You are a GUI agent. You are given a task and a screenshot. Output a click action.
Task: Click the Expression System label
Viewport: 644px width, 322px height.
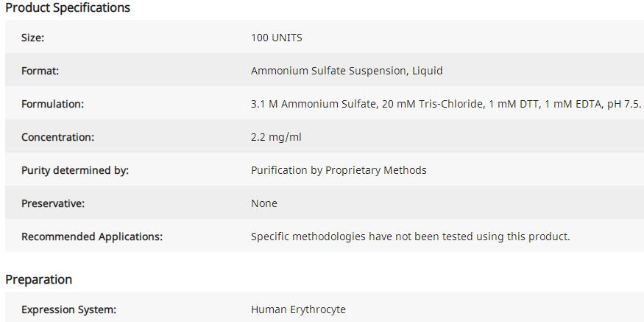coord(68,309)
